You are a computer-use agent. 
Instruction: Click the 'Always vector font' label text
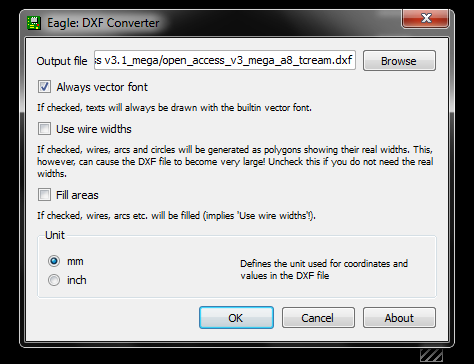[102, 87]
